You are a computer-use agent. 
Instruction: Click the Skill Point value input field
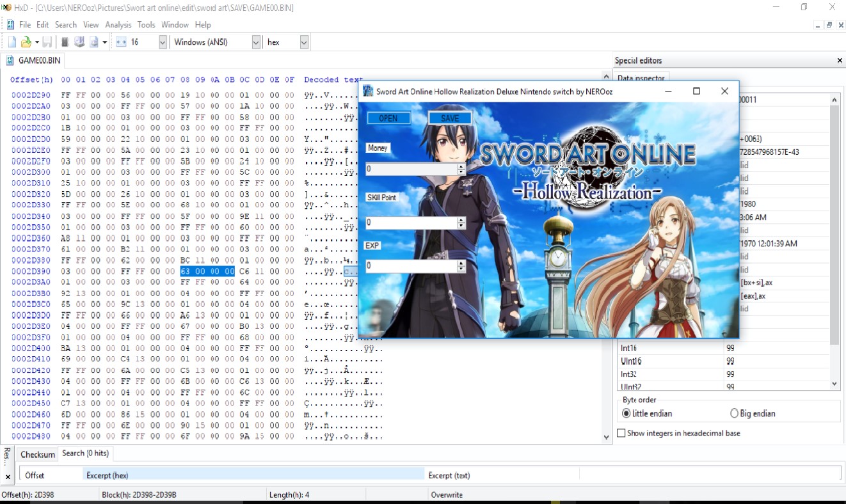click(x=411, y=223)
